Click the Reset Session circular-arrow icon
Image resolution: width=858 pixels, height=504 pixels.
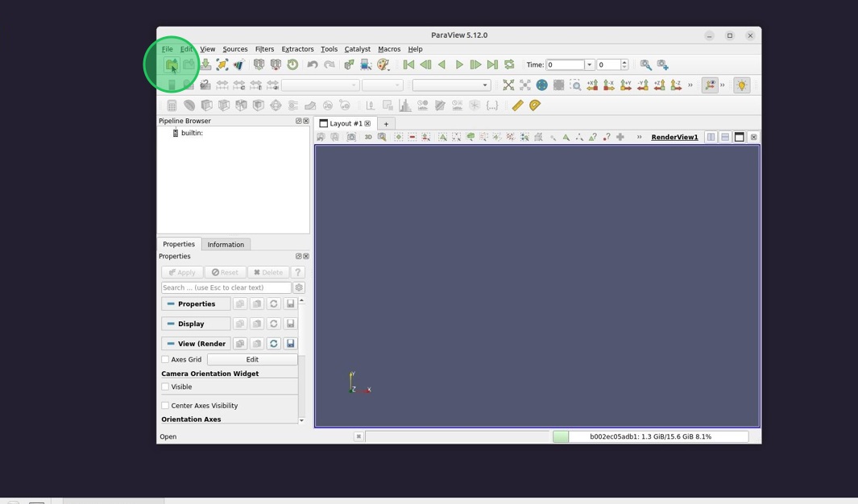[x=292, y=64]
